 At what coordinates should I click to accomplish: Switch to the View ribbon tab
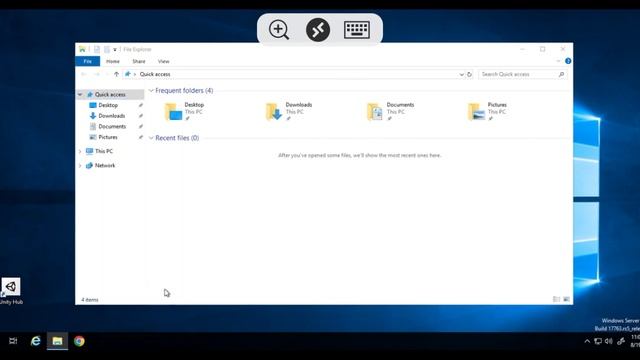[164, 61]
